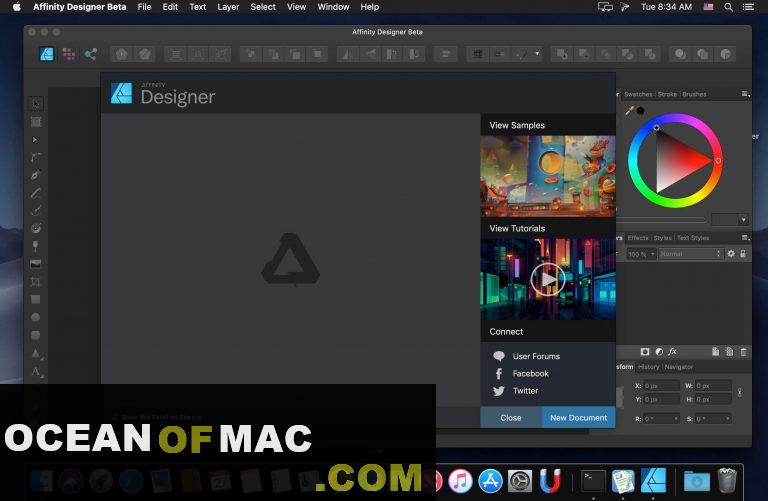The image size is (768, 501).
Task: Select the Rectangle shape tool
Action: (35, 299)
